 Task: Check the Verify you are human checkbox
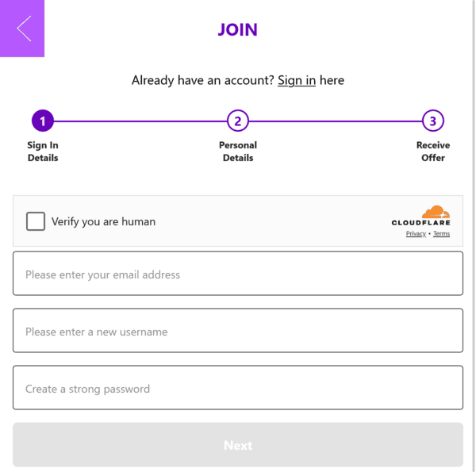pyautogui.click(x=36, y=221)
